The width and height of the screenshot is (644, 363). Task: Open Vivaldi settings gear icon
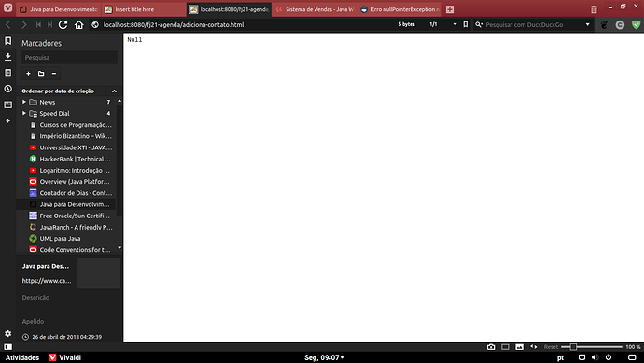7,334
